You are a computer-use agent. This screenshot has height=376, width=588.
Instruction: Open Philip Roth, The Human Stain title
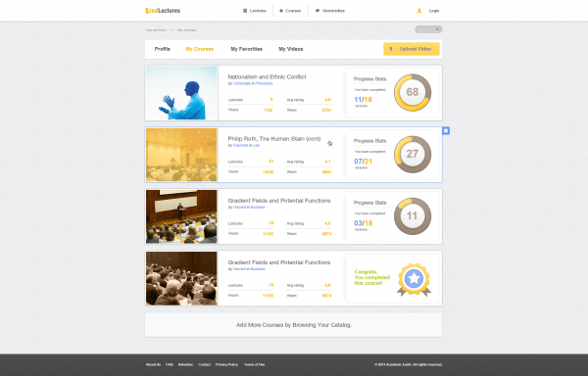(274, 139)
